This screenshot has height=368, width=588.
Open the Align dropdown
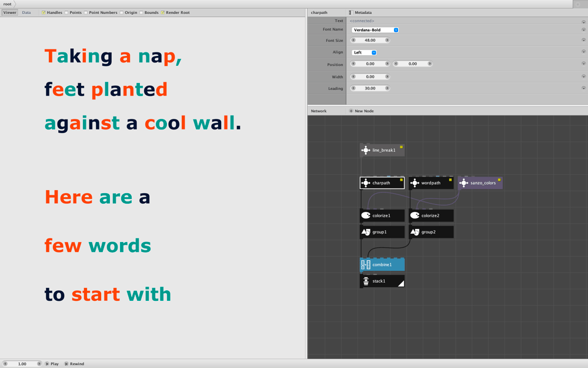coord(364,52)
